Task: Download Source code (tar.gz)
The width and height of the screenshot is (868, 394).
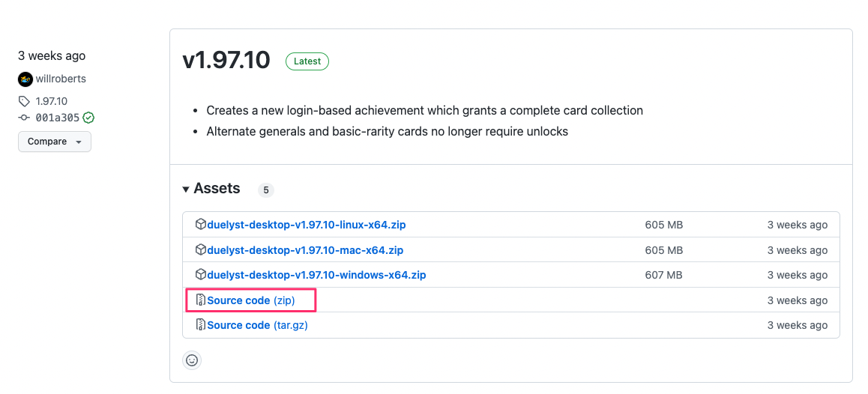Action: pos(257,325)
